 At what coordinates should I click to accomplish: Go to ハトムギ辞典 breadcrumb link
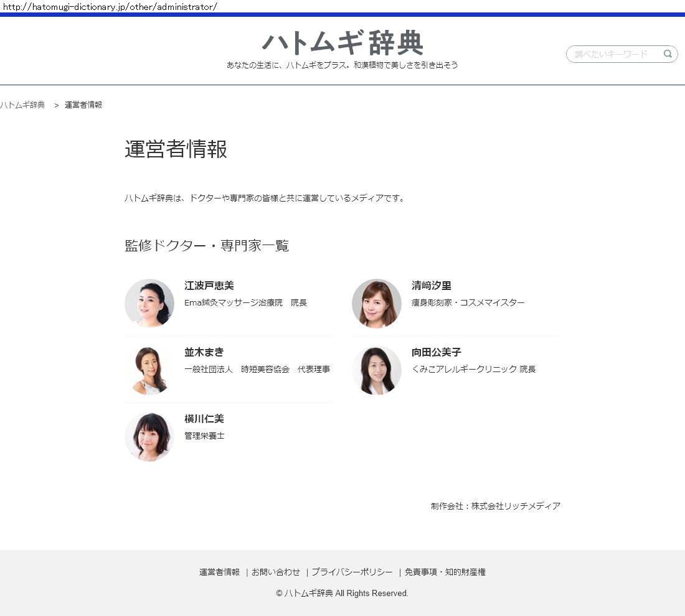coord(23,105)
